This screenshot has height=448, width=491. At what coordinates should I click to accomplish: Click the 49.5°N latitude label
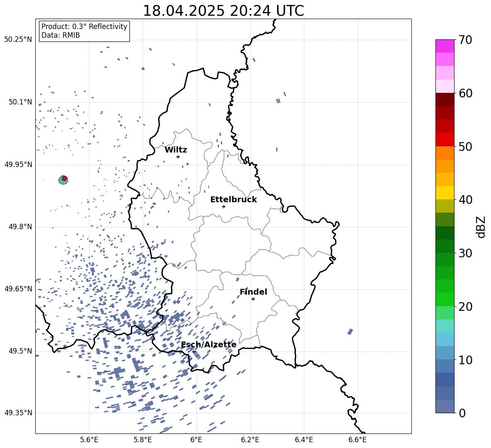pyautogui.click(x=20, y=351)
